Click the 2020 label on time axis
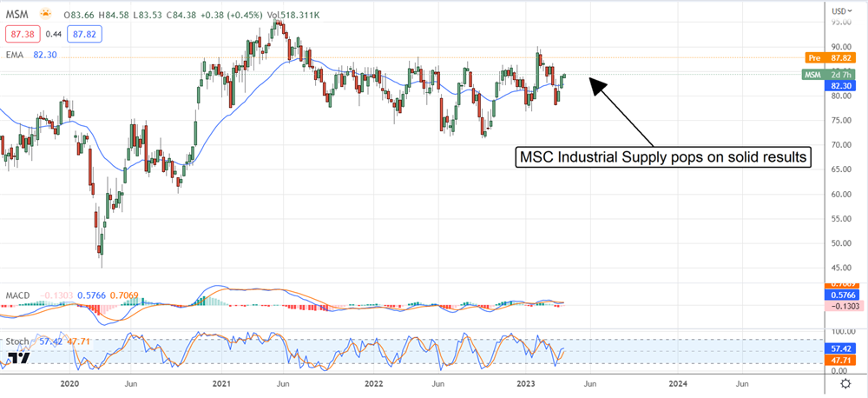Viewport: 868px width, 398px height. point(69,383)
